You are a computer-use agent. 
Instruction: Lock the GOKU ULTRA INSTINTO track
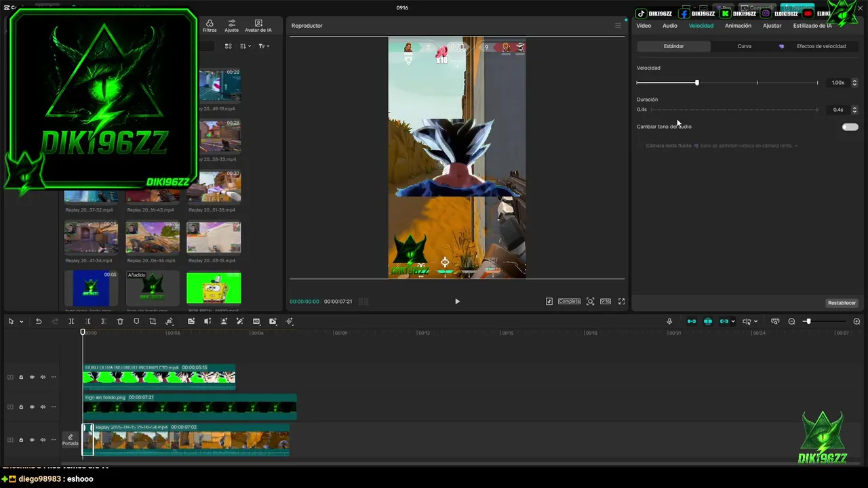click(x=21, y=377)
